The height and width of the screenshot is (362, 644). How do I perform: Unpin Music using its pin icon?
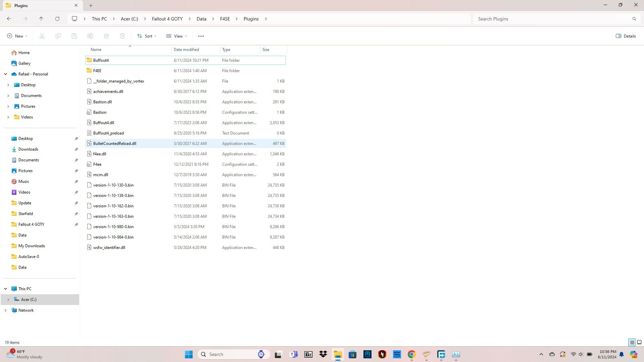[76, 182]
